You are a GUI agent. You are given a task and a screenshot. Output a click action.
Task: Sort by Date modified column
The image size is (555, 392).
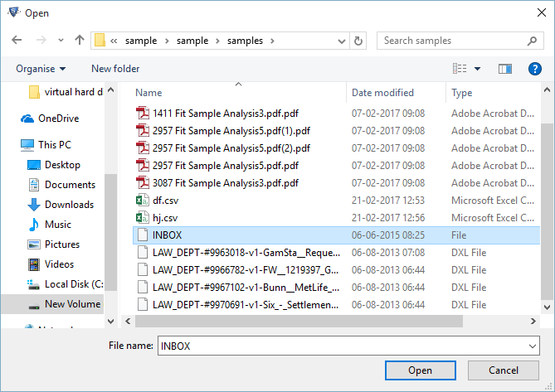(x=382, y=93)
